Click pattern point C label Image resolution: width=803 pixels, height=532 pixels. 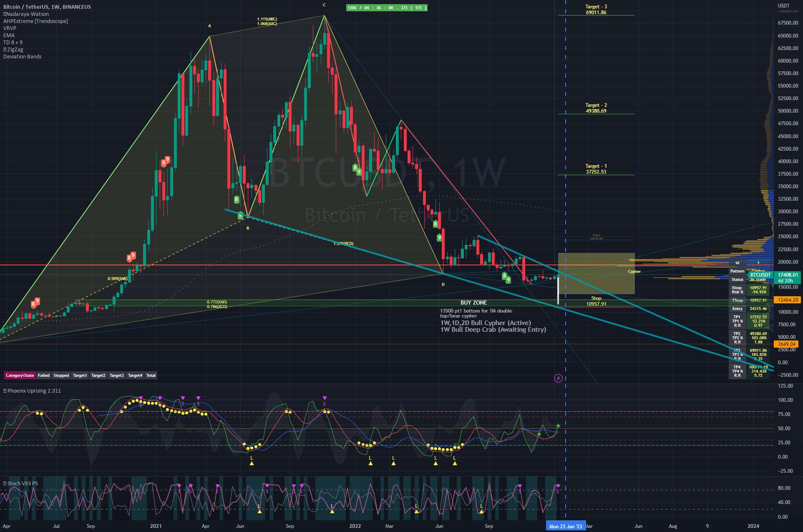324,5
